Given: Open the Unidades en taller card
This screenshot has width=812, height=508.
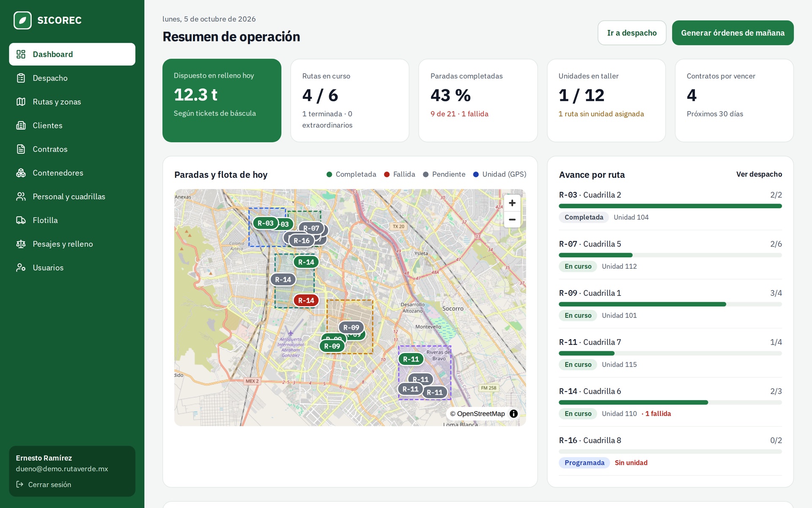Looking at the screenshot, I should 606,100.
